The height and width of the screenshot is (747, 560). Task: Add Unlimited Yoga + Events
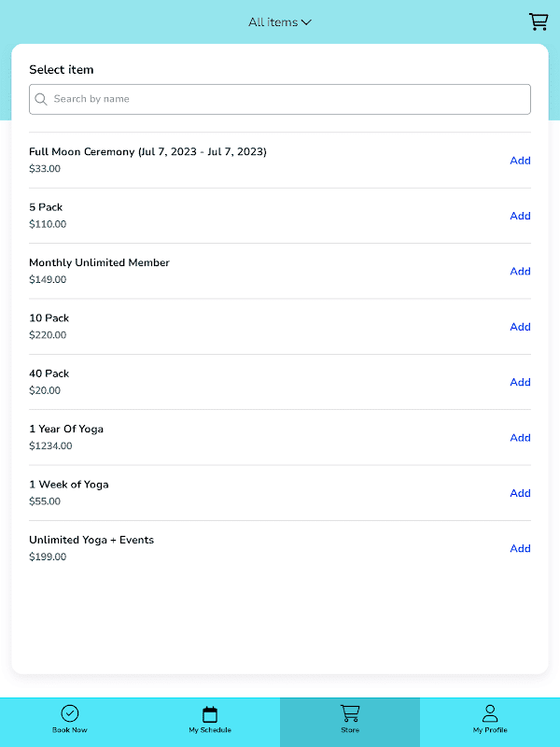[x=520, y=548]
